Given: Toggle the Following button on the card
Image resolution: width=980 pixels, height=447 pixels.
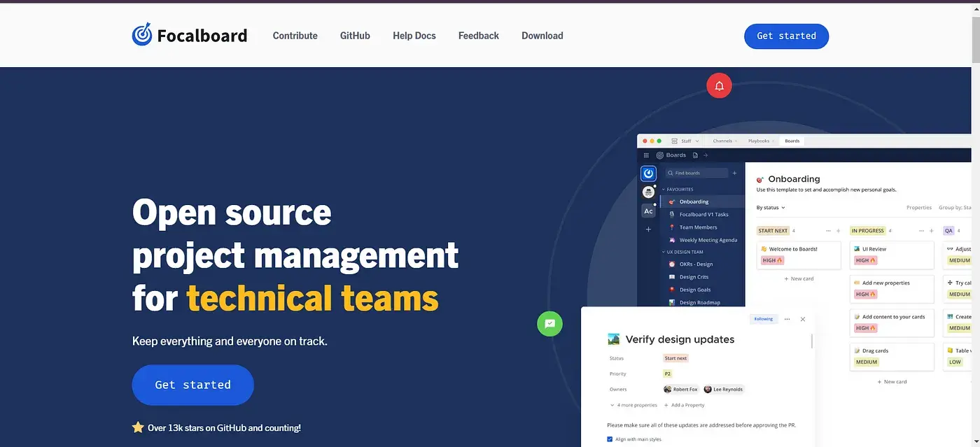Looking at the screenshot, I should point(764,319).
